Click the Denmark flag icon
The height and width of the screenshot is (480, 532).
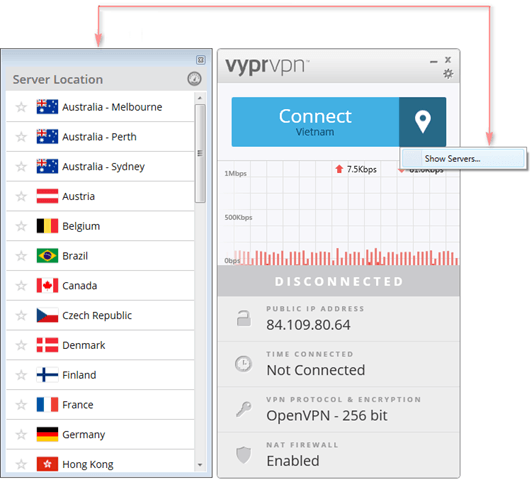tap(47, 345)
